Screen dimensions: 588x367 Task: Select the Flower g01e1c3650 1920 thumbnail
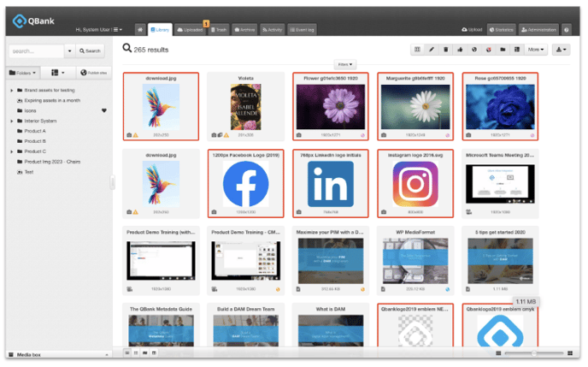(331, 107)
